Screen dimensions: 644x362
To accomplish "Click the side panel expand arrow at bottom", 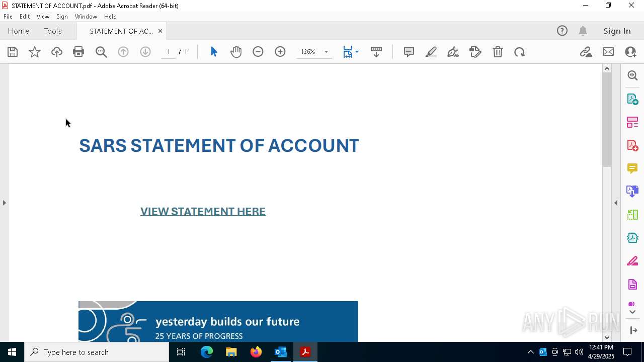I will pos(633,330).
